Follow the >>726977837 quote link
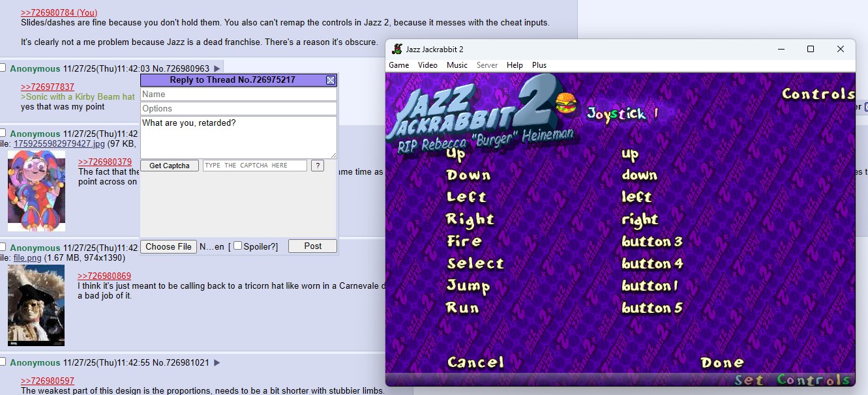The image size is (868, 395). point(48,87)
